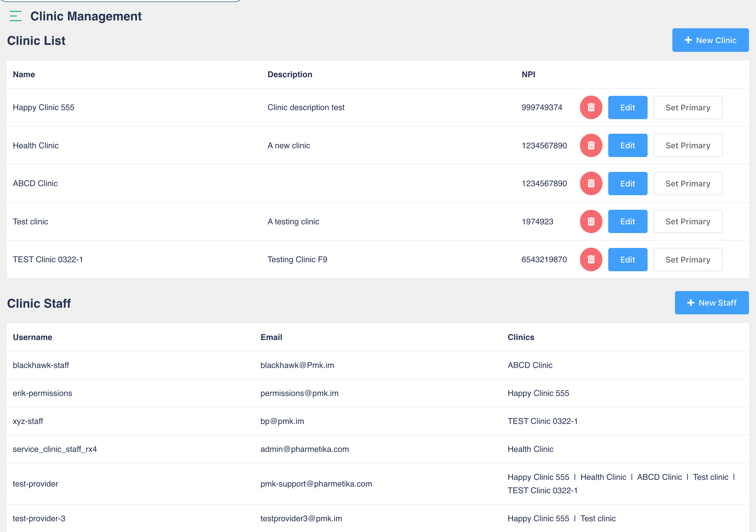Open the hamburger sidebar menu icon
The image size is (756, 532).
coord(15,16)
